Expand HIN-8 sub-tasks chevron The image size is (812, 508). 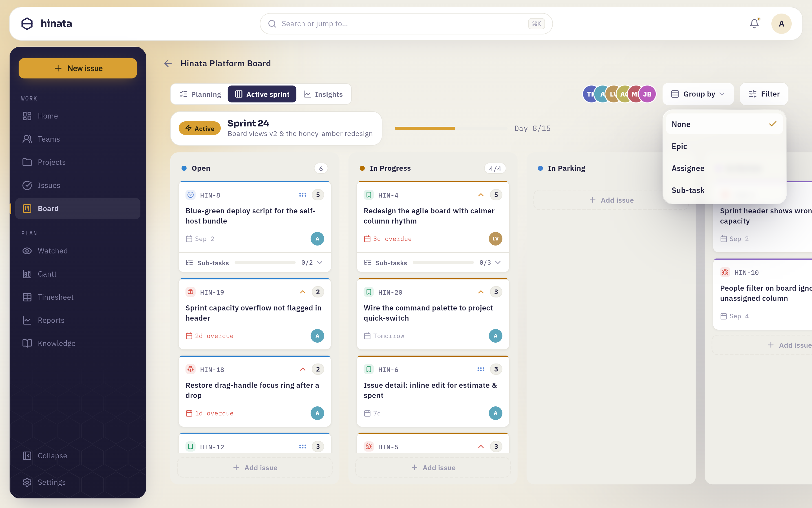(320, 263)
